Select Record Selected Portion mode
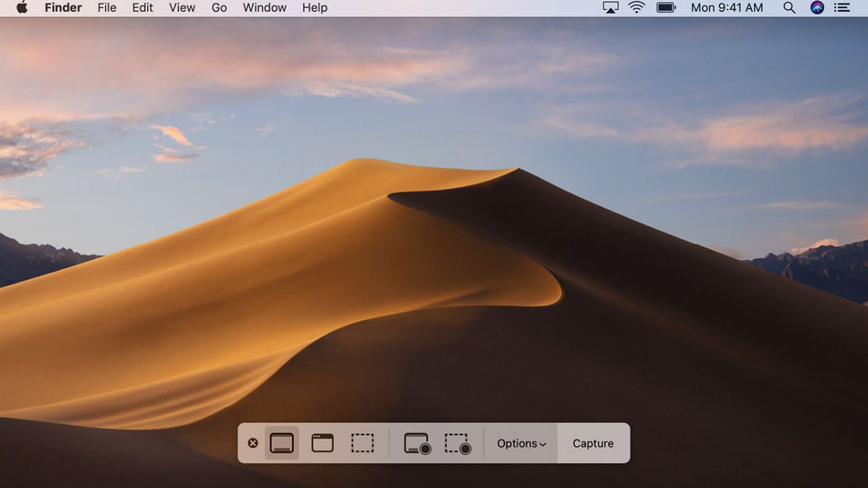This screenshot has width=868, height=488. tap(458, 443)
